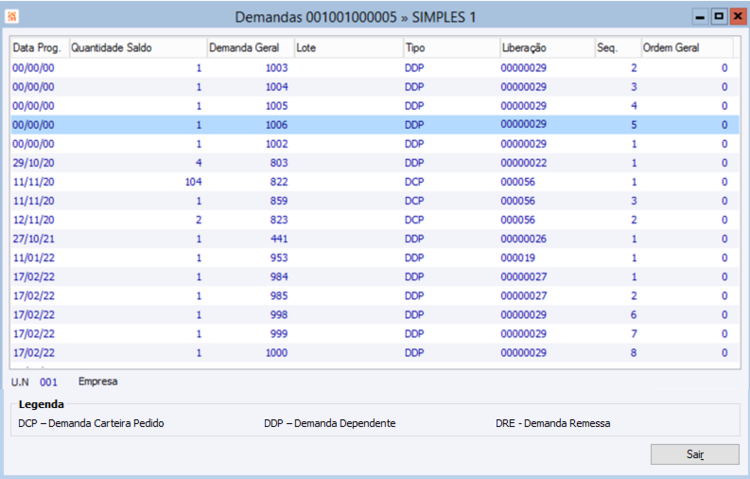Click DDP – Demanda Dependente legend

330,423
